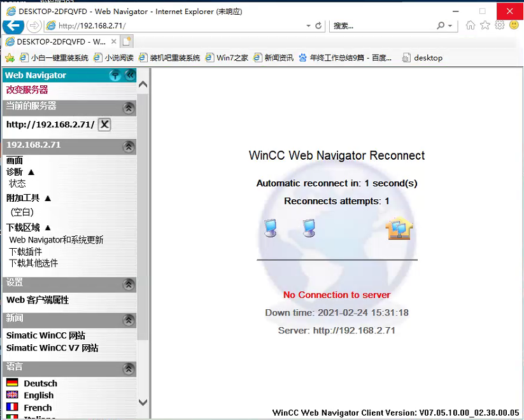Select the English language option
Viewport: 524px width, 420px height.
coord(38,395)
